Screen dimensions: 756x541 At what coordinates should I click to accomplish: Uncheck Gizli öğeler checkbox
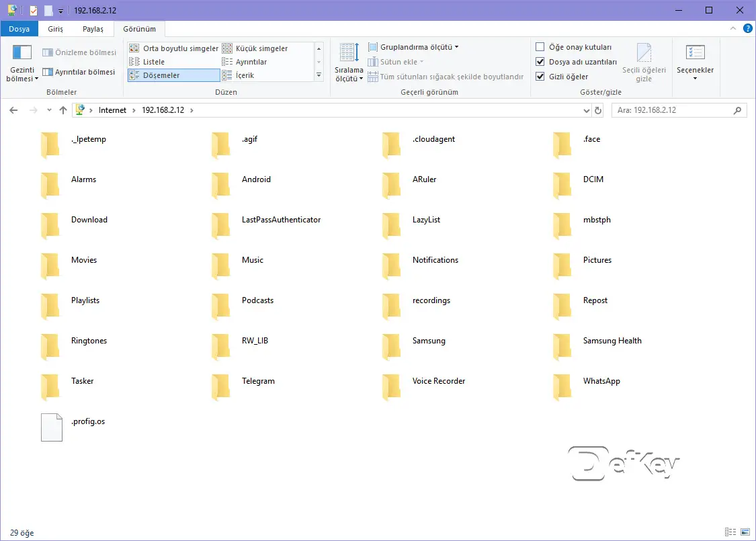point(540,76)
